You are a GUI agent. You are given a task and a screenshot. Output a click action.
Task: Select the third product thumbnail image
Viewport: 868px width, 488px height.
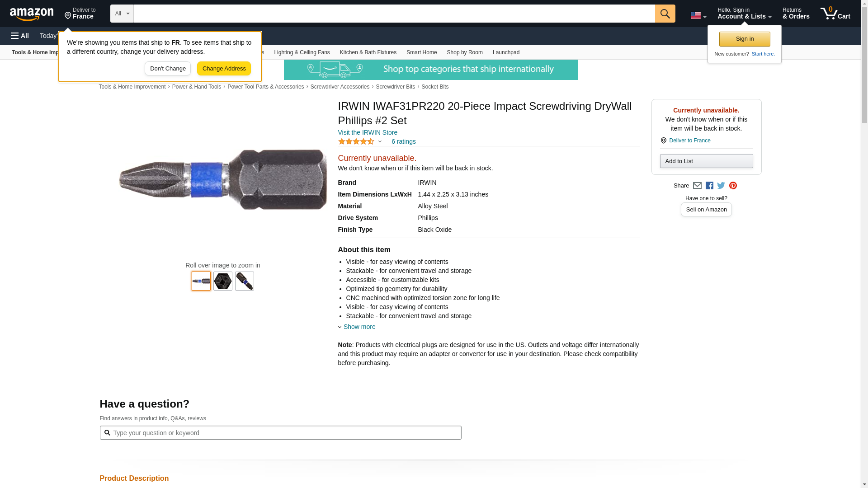(x=245, y=281)
